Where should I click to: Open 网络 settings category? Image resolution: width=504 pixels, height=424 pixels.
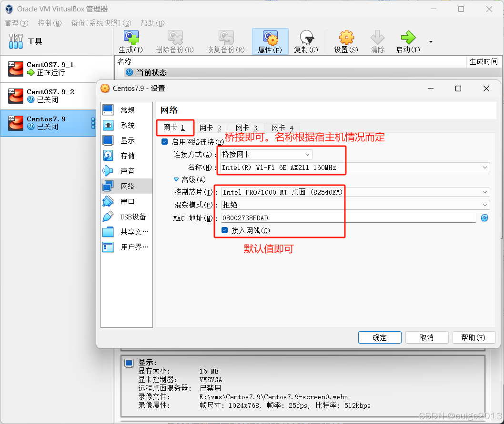pyautogui.click(x=127, y=186)
